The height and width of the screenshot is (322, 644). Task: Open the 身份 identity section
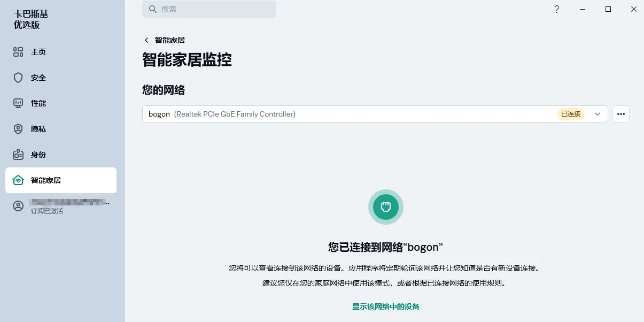(x=61, y=155)
